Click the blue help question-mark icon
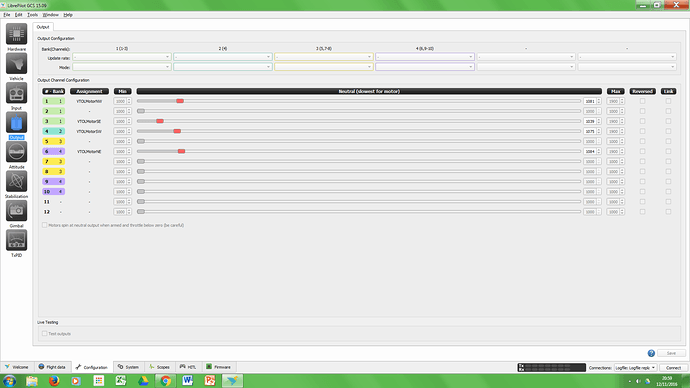 tap(651, 353)
